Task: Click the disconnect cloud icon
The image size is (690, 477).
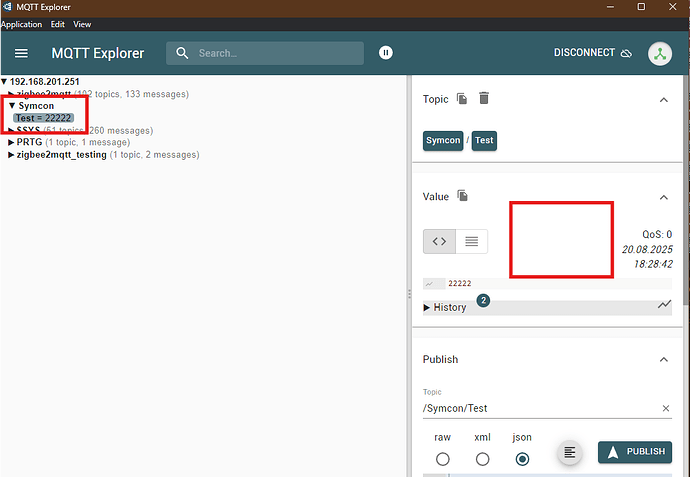Action: coord(626,53)
